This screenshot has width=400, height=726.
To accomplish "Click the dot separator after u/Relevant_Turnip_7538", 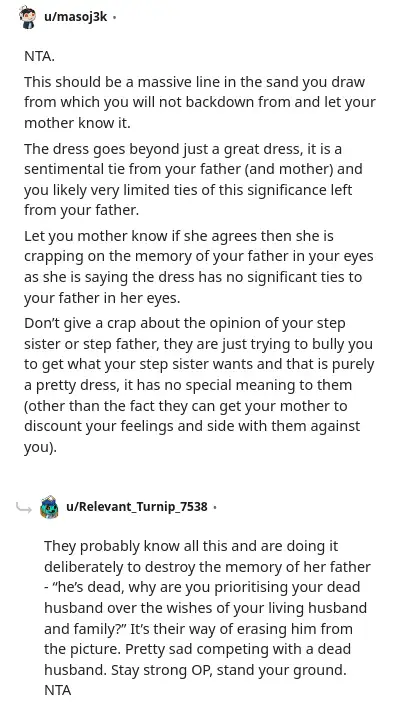I will point(214,507).
